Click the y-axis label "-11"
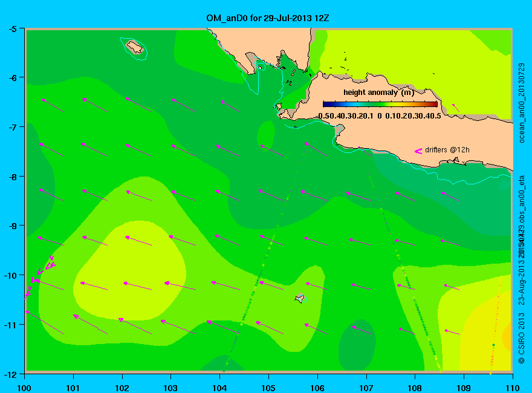 click(x=10, y=325)
